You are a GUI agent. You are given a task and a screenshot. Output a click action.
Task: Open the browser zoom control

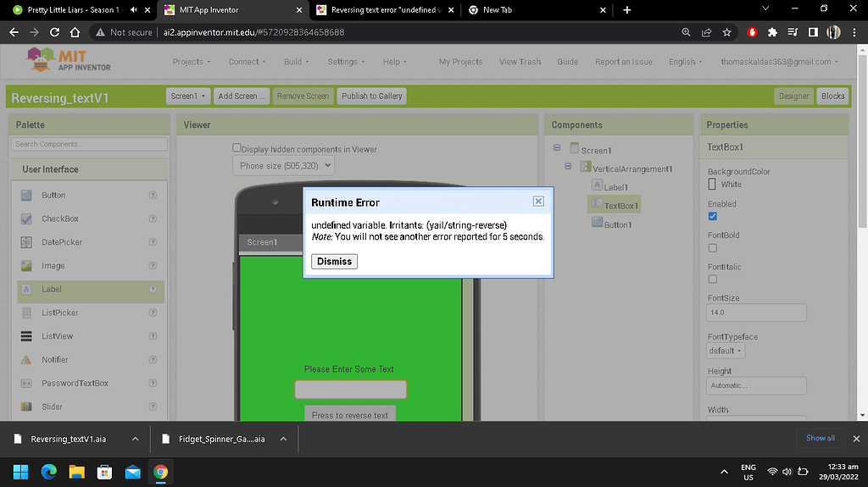(x=686, y=32)
